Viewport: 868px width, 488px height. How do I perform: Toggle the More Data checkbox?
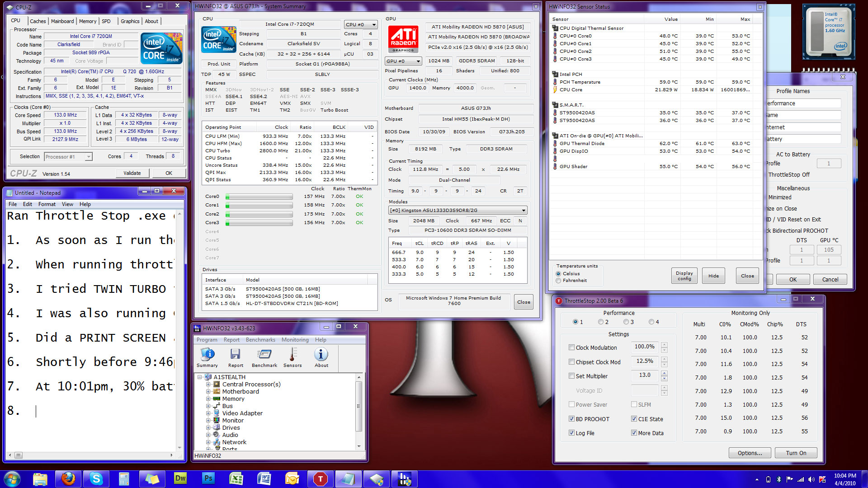634,433
